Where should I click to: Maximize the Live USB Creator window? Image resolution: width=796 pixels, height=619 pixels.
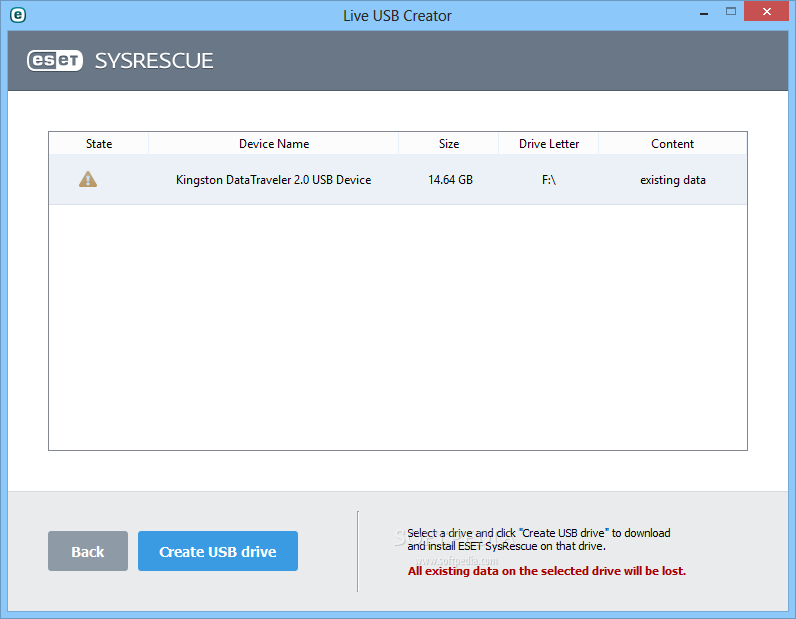731,12
